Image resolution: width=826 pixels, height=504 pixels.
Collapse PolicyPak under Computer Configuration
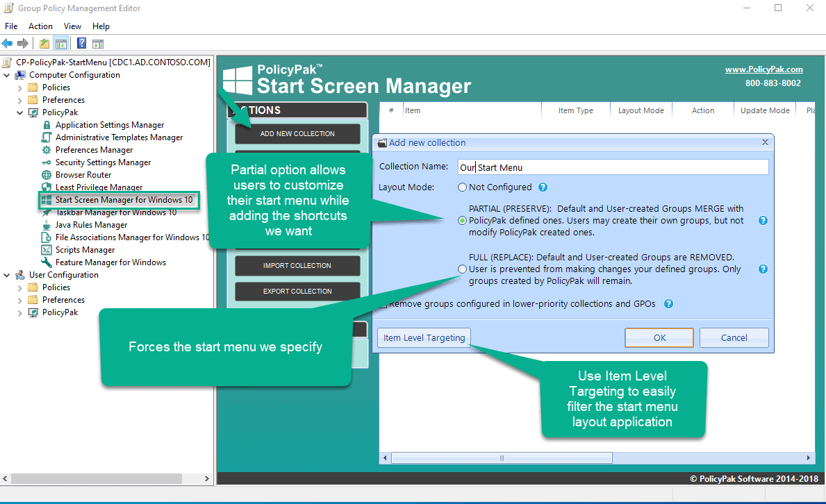(20, 112)
